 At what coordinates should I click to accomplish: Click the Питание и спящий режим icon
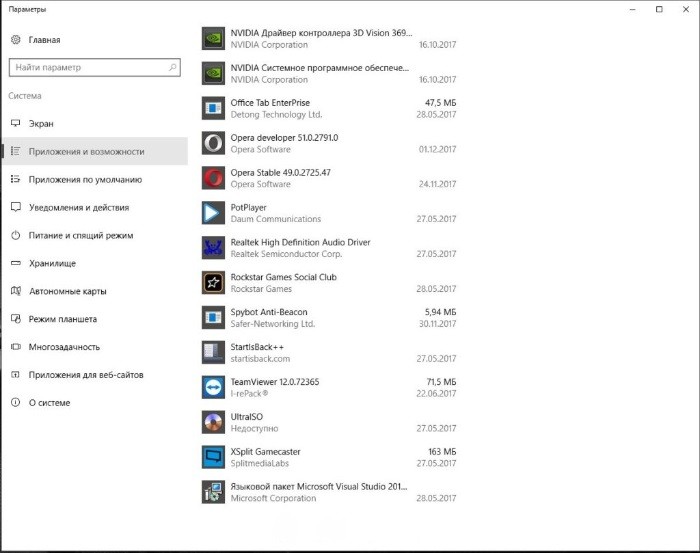pyautogui.click(x=16, y=235)
